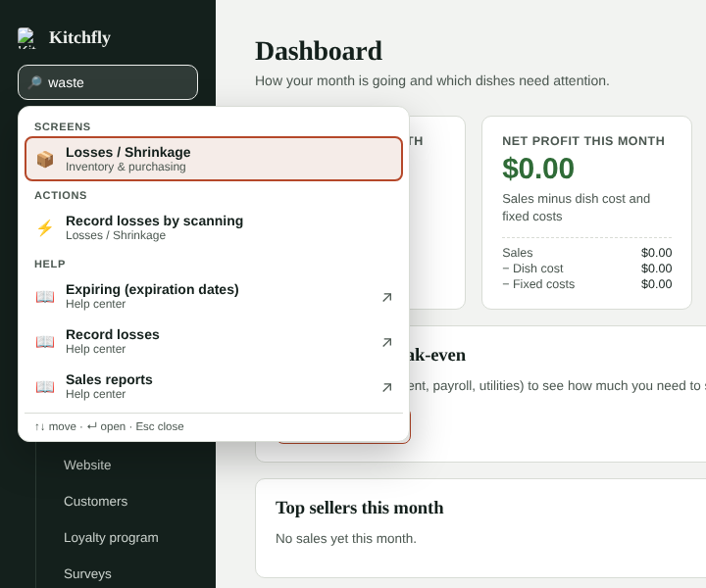Click external arrow on Record losses row

point(386,342)
